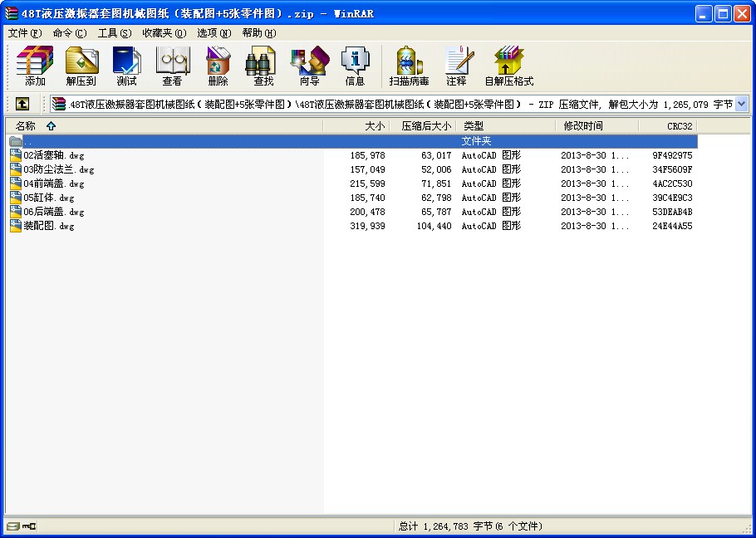Click packed size 71,851
The image size is (756, 538).
tap(436, 183)
